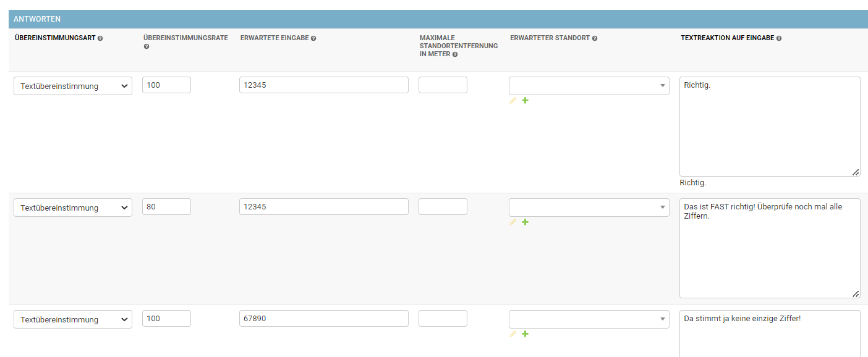Click Übereinstimmungsart column header label
This screenshot has height=357, width=868.
click(54, 38)
